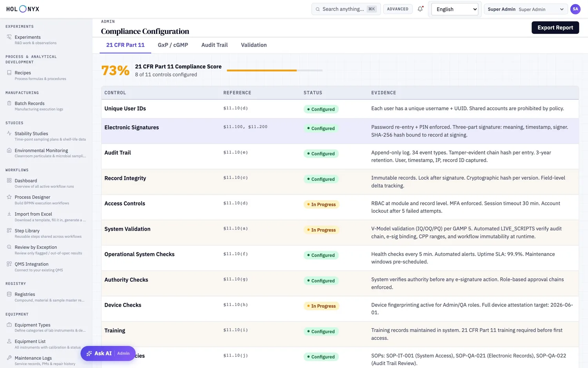Screen dimensions: 588x368
Task: Go to Batch Records page
Action: [46, 106]
